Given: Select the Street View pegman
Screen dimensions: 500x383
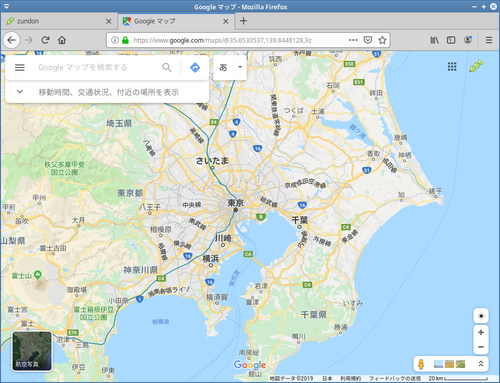Looking at the screenshot, I should click(x=421, y=364).
